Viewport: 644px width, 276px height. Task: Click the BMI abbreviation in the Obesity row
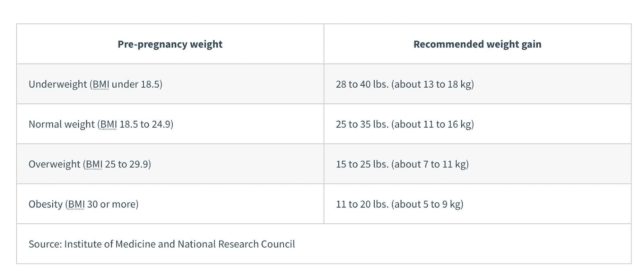tap(76, 204)
